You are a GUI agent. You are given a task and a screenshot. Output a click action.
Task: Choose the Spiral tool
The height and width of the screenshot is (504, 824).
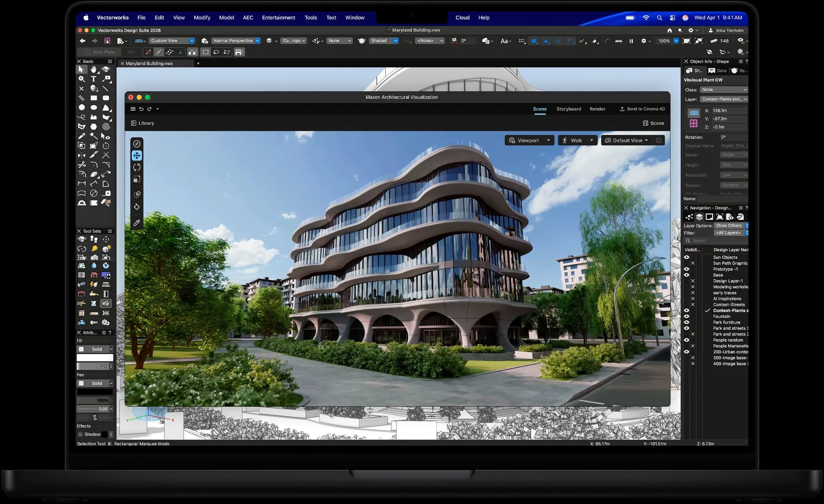click(106, 126)
